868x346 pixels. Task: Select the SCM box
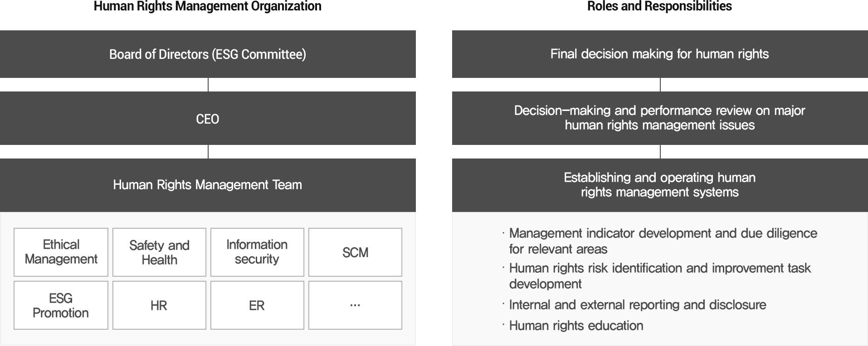coord(355,252)
